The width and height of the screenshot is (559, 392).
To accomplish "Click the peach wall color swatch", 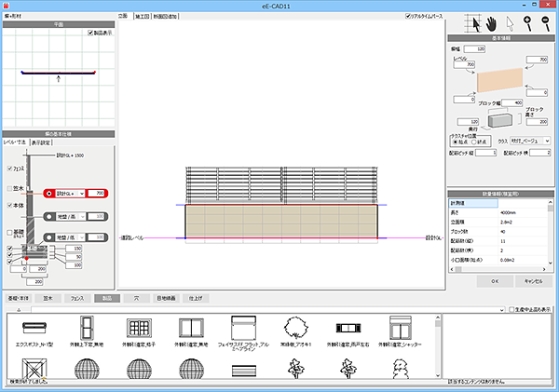I will (500, 81).
